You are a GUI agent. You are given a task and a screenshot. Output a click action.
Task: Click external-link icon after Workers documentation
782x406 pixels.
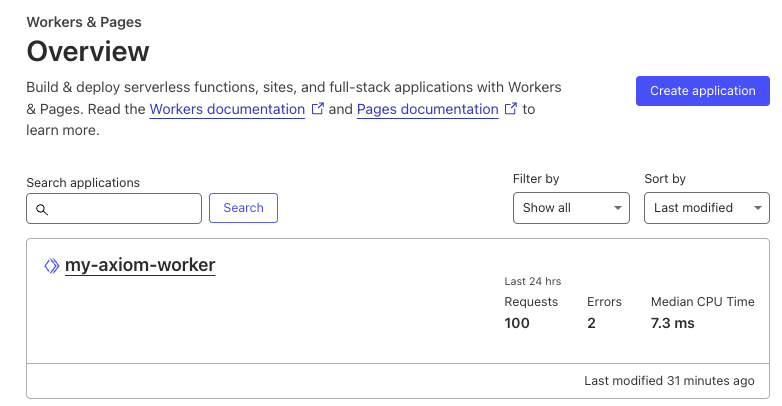(x=318, y=108)
